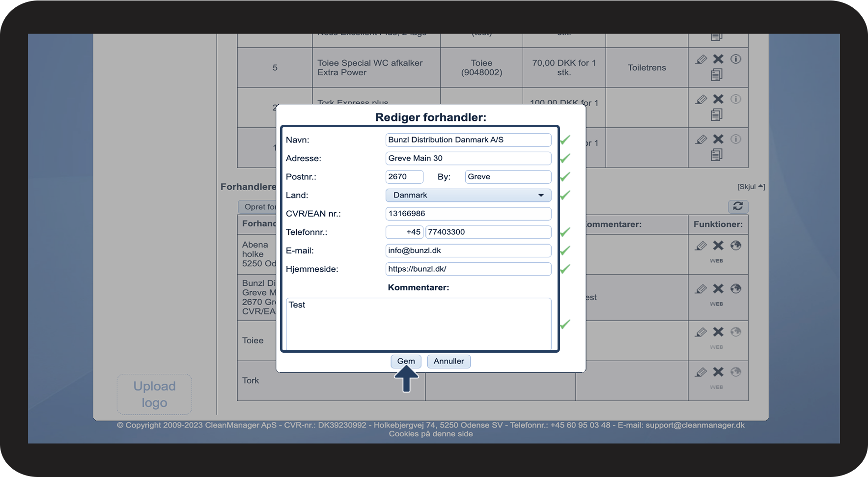Image resolution: width=868 pixels, height=477 pixels.
Task: Collapse the section using the Skjul toggle
Action: 751,187
